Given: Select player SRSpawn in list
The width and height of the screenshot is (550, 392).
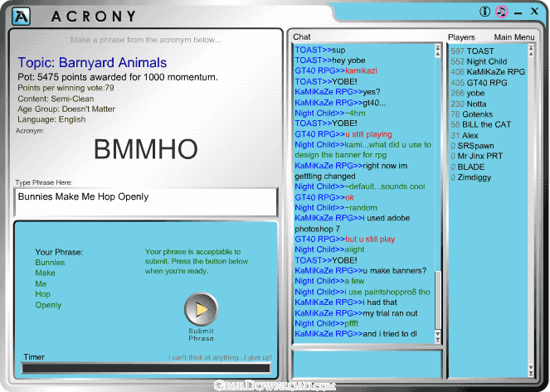Looking at the screenshot, I should point(472,146).
